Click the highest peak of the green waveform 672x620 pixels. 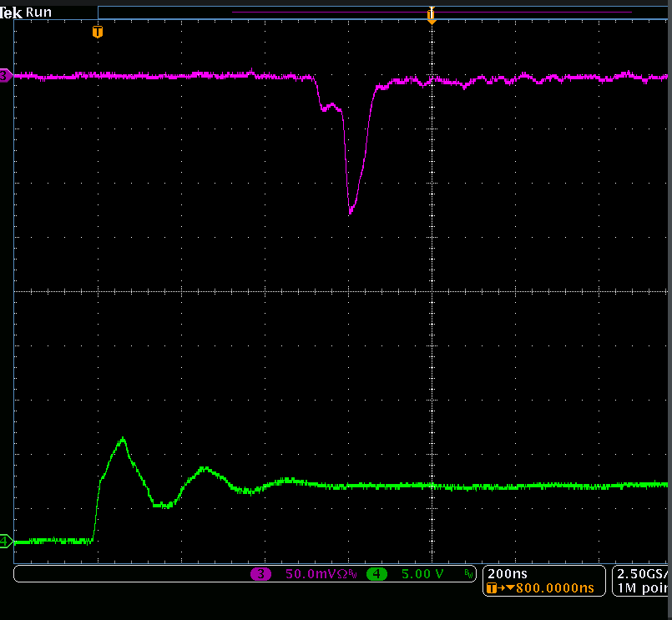pyautogui.click(x=124, y=438)
